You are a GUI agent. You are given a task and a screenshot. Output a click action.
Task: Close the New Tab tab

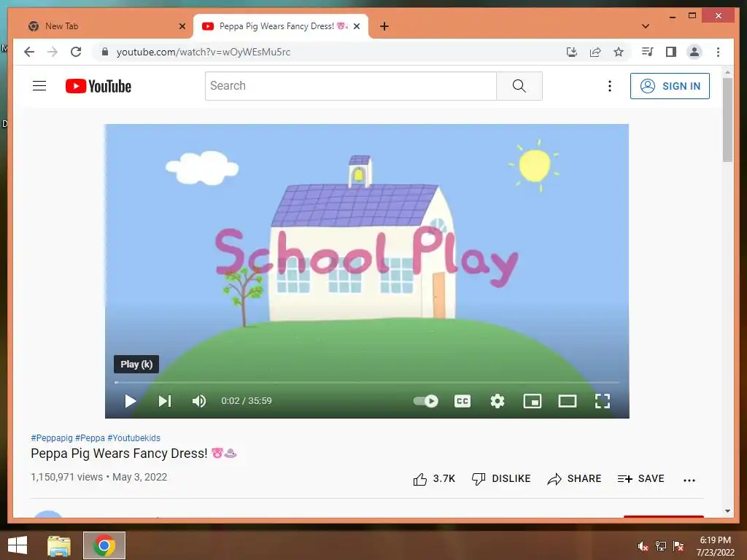click(x=182, y=26)
